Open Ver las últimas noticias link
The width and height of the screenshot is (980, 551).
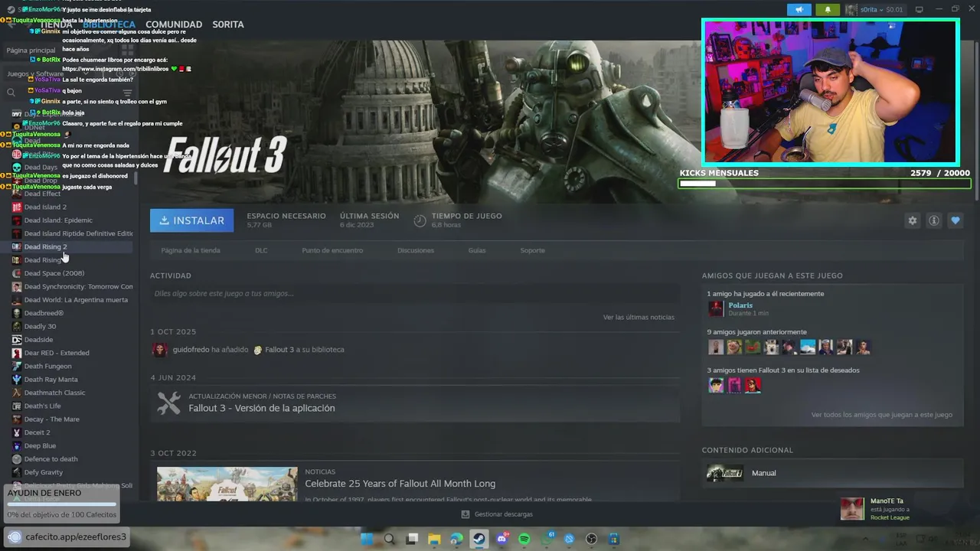(x=639, y=317)
